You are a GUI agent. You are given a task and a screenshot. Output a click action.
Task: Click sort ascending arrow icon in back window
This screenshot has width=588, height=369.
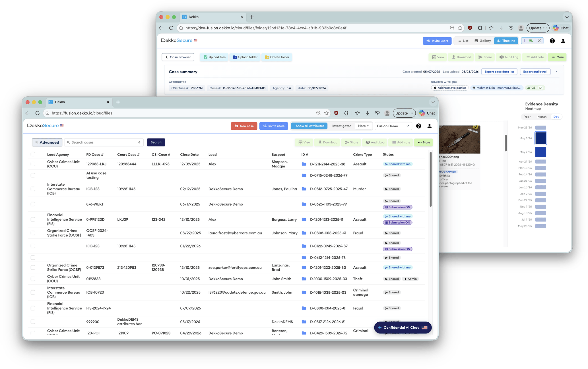(524, 41)
